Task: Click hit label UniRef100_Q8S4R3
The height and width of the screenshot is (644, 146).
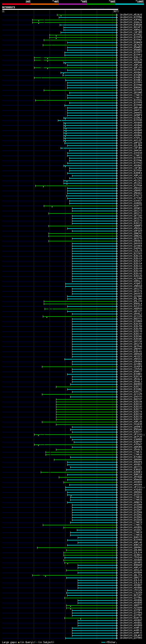Action: [x=131, y=563]
